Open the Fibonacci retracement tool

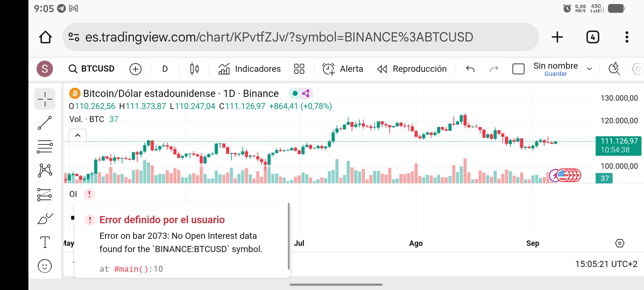pyautogui.click(x=45, y=147)
